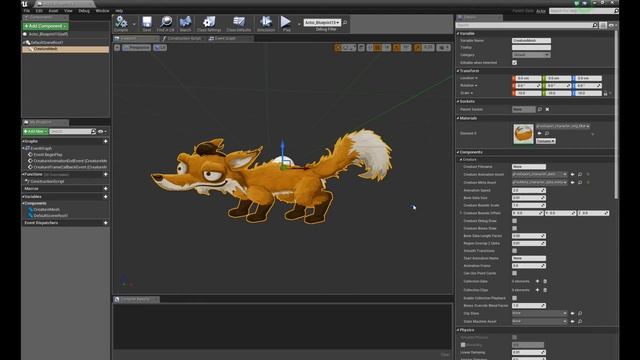Browse to Parent Socket magnifier icon
This screenshot has height=360, width=640.
(540, 109)
